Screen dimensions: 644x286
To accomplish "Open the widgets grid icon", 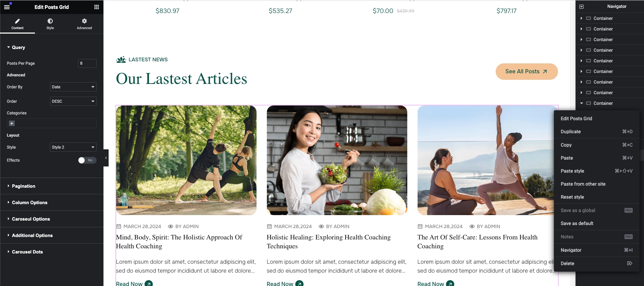I will 97,7.
